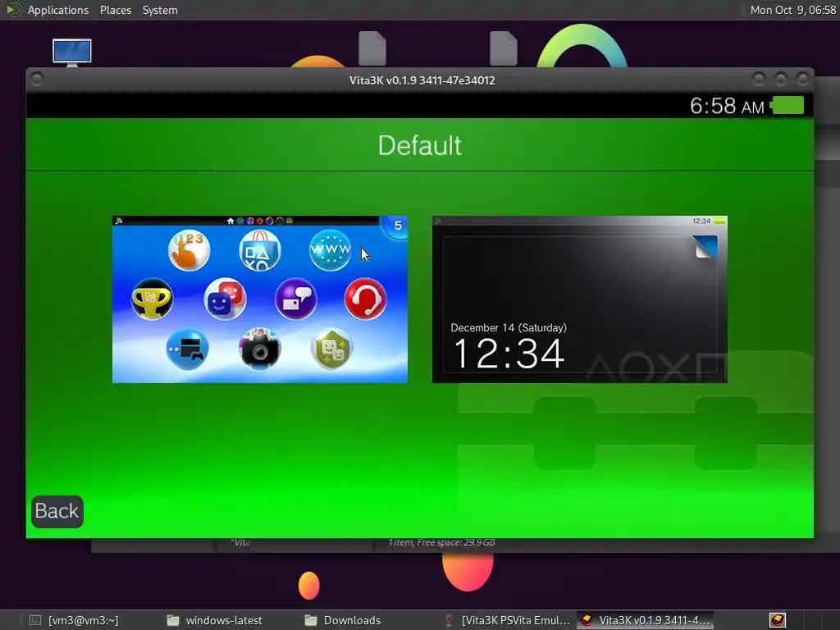This screenshot has height=630, width=840.
Task: Open the Applications menu
Action: coord(58,10)
